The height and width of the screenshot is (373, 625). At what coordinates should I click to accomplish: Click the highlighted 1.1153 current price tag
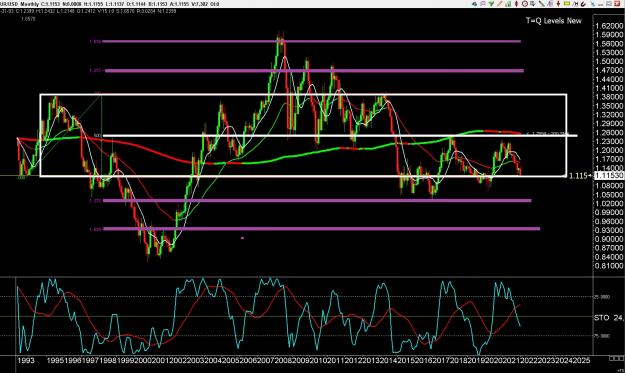pyautogui.click(x=609, y=176)
